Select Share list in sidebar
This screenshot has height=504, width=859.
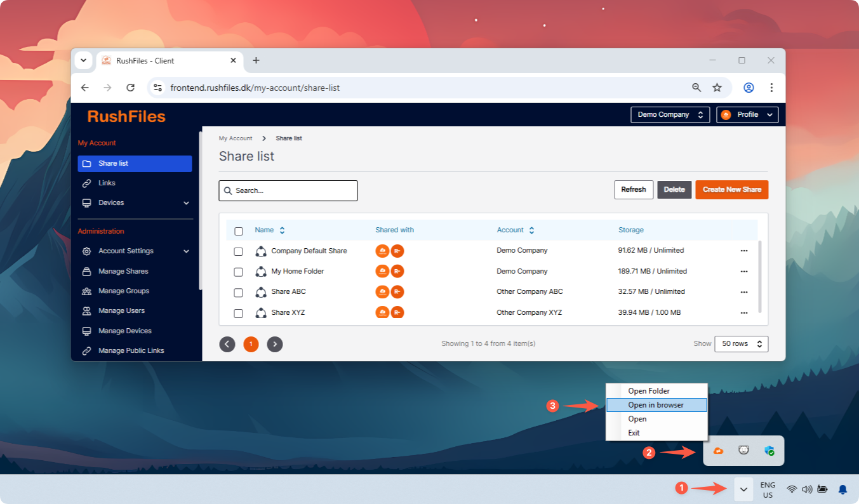135,164
